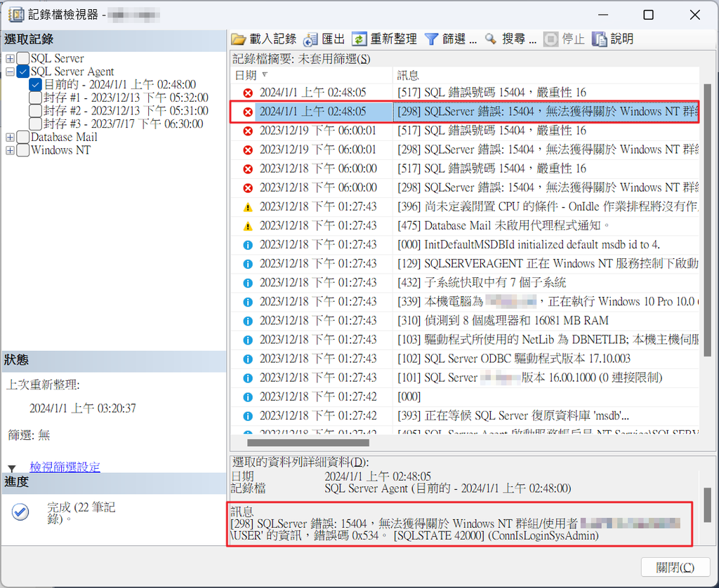Click the 說明 help icon

[599, 39]
